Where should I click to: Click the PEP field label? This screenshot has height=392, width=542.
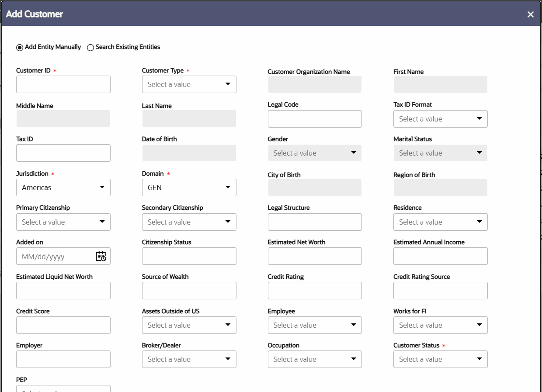[x=22, y=380]
